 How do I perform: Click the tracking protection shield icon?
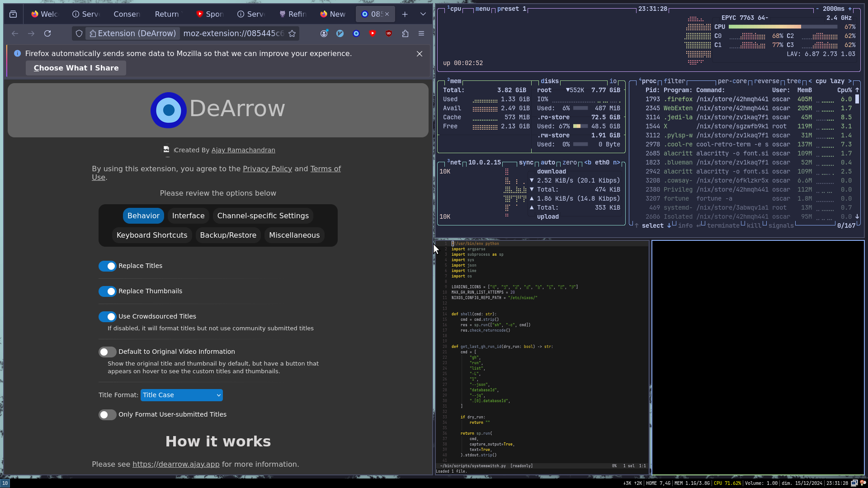pyautogui.click(x=79, y=33)
